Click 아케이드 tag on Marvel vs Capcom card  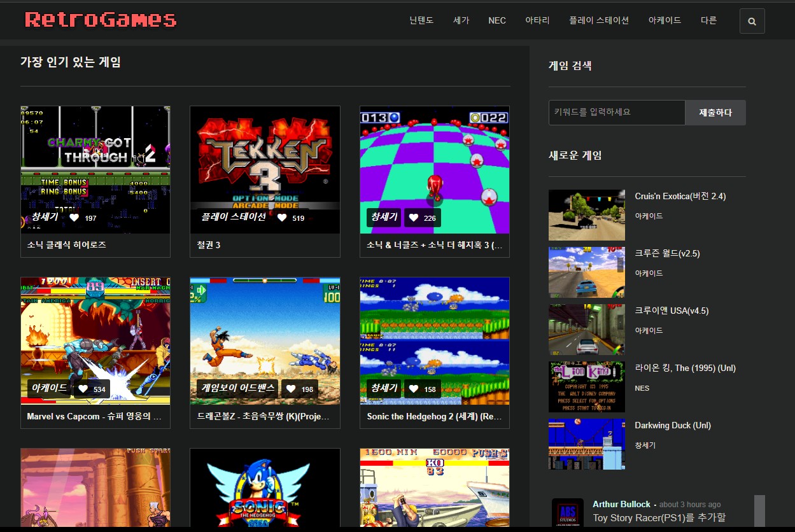[49, 388]
